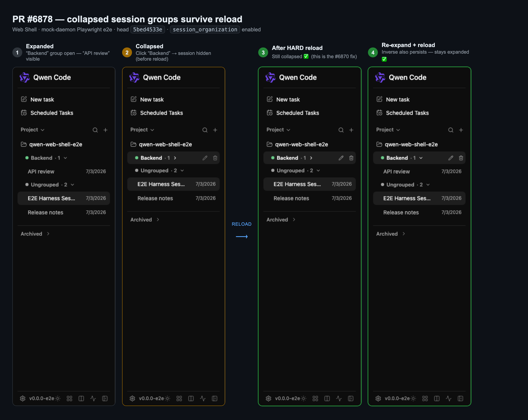528x420 pixels.
Task: Open Project dropdown in Re-expand + reload panel
Action: pos(388,130)
